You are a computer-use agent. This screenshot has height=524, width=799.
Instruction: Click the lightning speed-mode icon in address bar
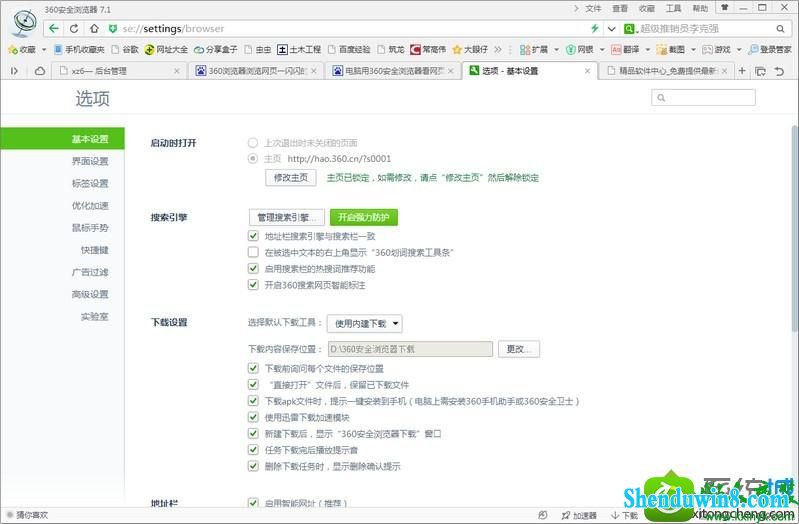(594, 29)
